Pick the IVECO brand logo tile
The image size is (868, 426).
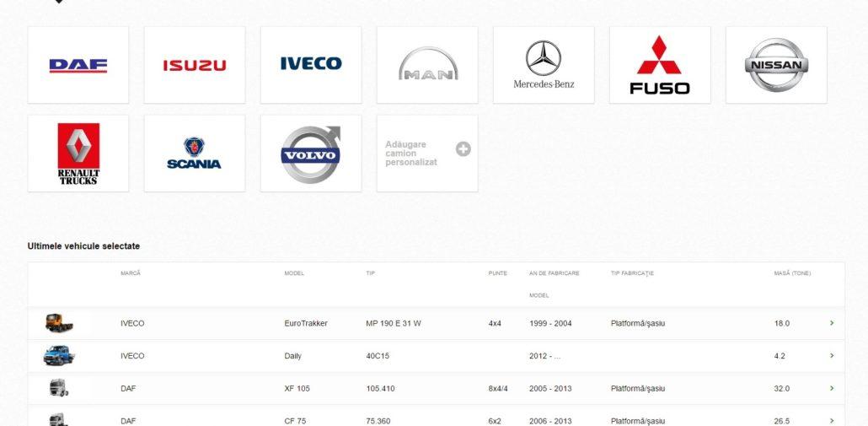(x=311, y=65)
